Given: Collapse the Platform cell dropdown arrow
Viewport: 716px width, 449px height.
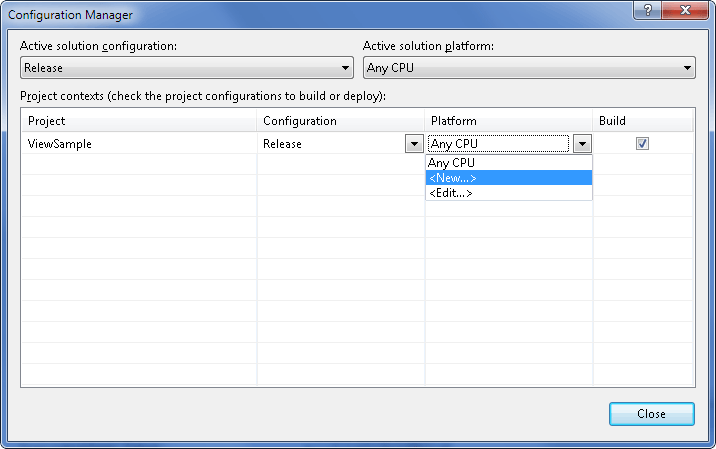Looking at the screenshot, I should [x=582, y=144].
